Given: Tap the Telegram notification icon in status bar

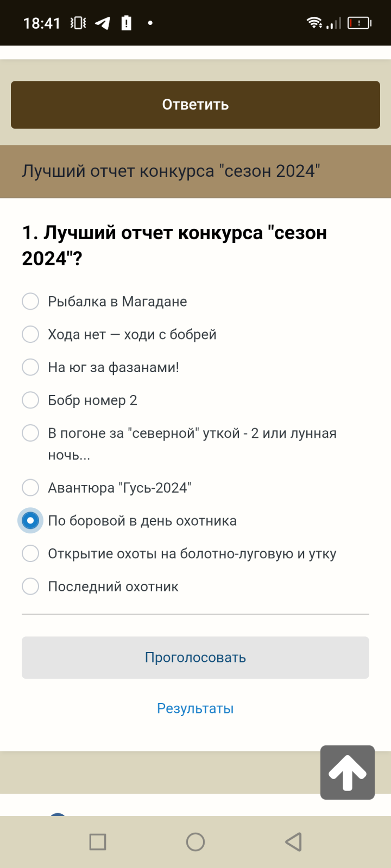Looking at the screenshot, I should (x=103, y=23).
